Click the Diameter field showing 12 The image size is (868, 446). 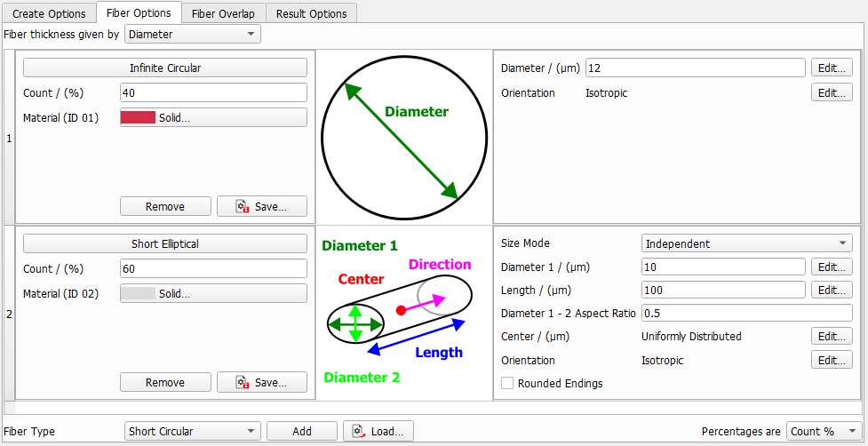pos(696,68)
